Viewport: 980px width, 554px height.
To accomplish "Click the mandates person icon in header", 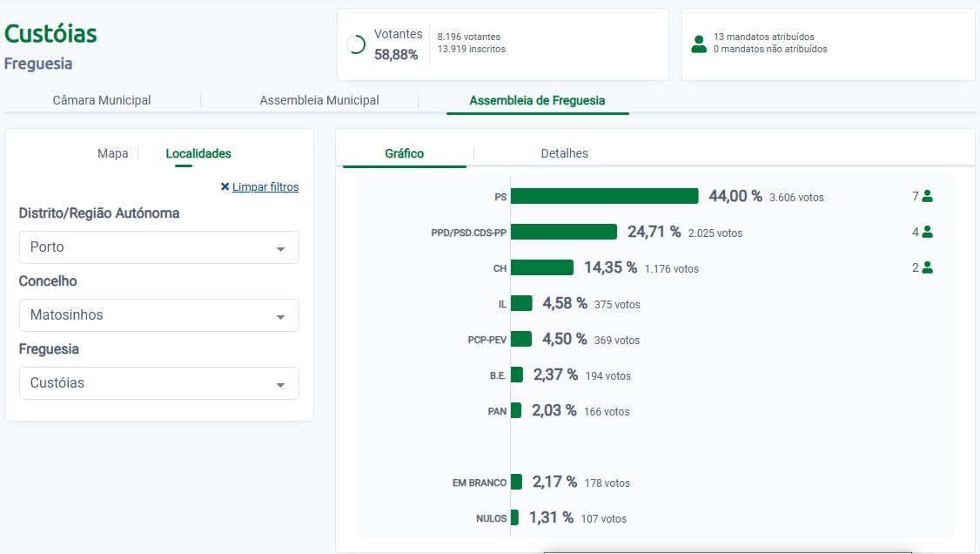I will coord(698,44).
